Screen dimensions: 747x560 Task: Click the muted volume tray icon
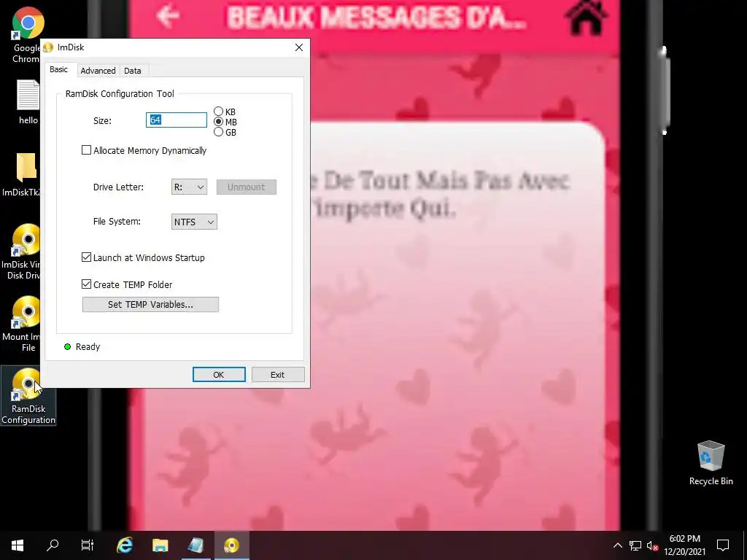coord(652,545)
